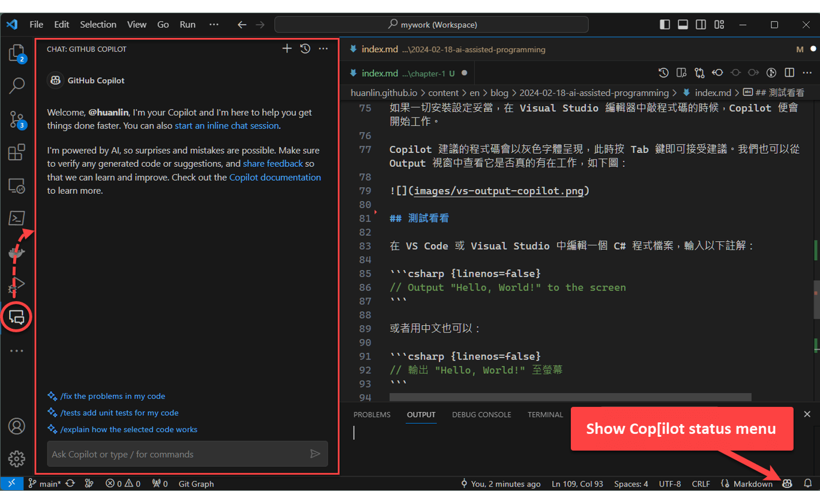Switch to the TERMINAL panel tab

[546, 415]
